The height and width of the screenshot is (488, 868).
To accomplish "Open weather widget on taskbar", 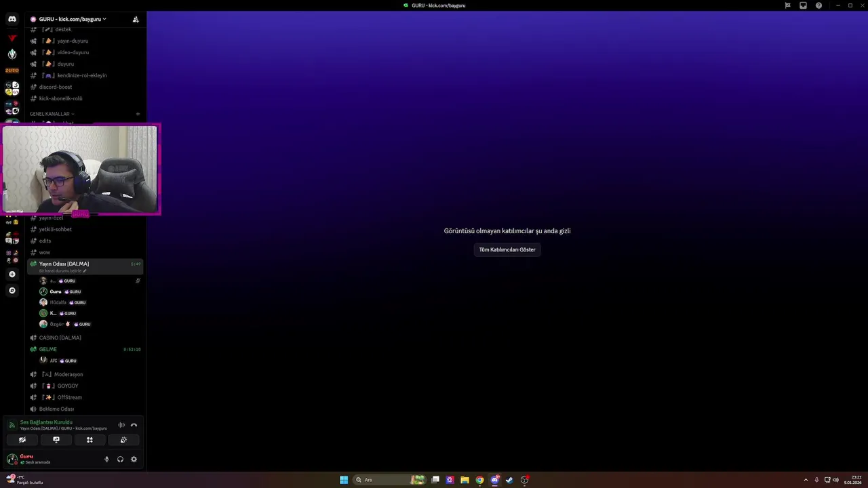I will click(x=25, y=480).
